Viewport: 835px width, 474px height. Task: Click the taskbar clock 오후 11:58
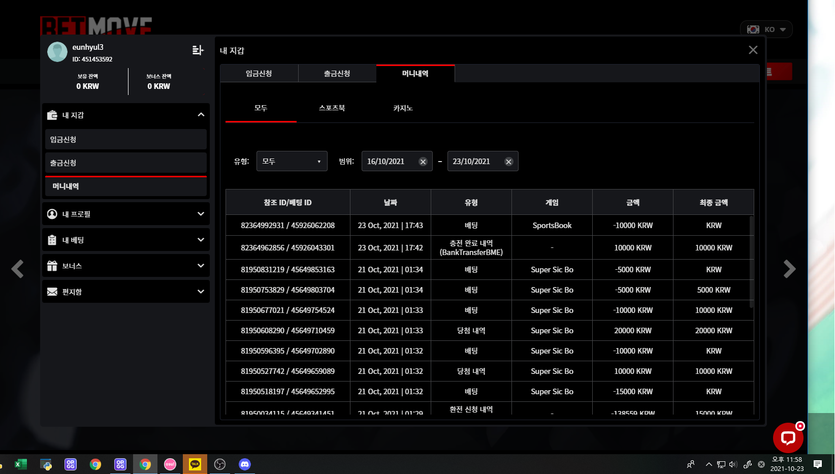click(787, 459)
